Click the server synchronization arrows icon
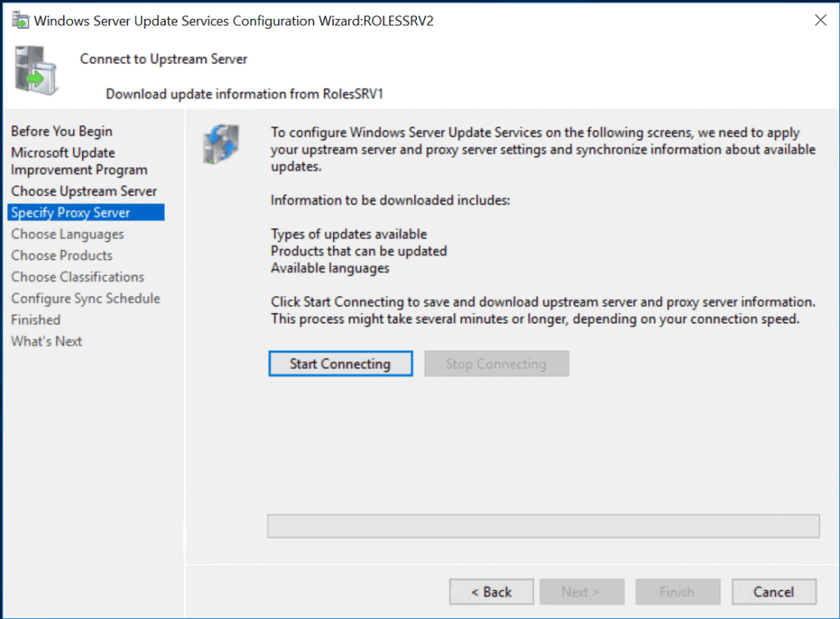Viewport: 840px width, 619px height. [x=221, y=144]
